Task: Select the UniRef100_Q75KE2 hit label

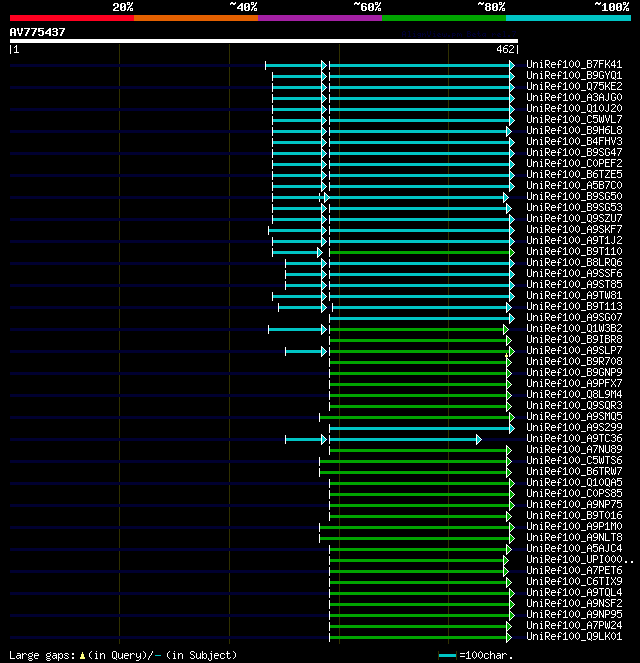Action: point(574,86)
